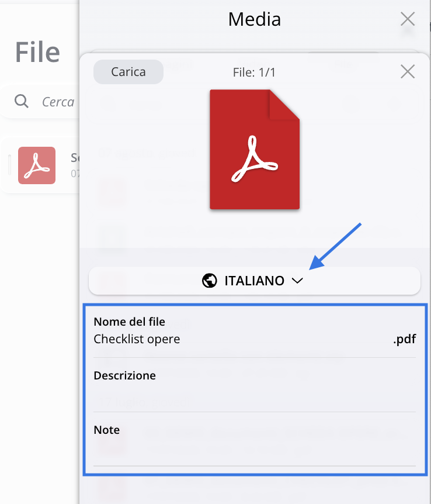Click the File page heading

point(37,53)
